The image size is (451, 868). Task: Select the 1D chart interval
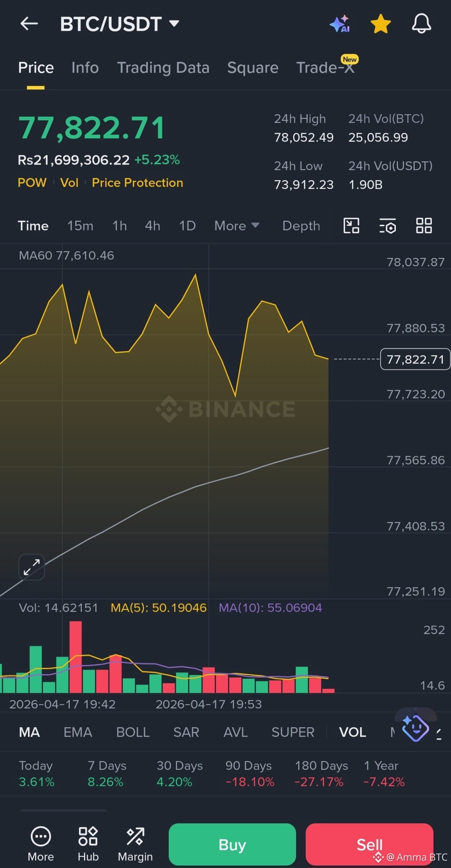[187, 226]
